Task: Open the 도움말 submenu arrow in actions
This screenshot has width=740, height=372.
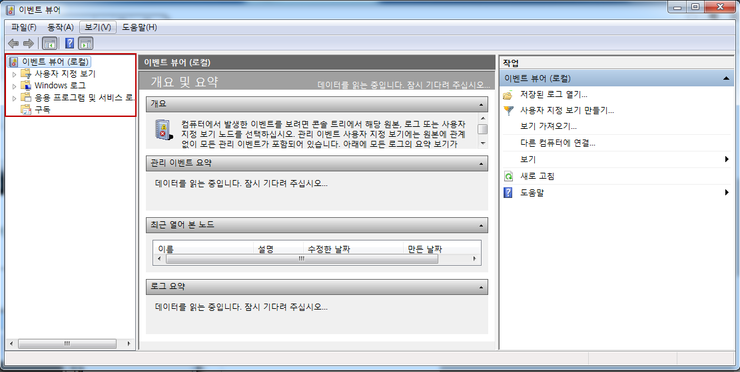Action: [727, 193]
